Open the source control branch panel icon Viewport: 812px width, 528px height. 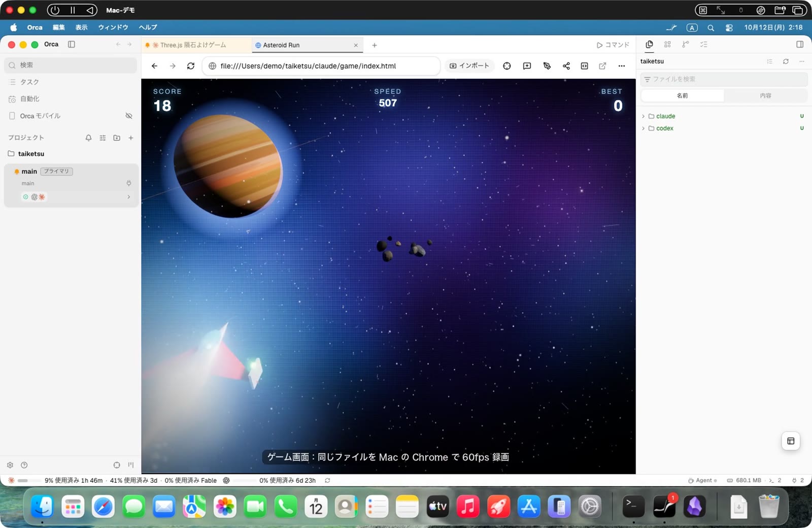pyautogui.click(x=686, y=45)
